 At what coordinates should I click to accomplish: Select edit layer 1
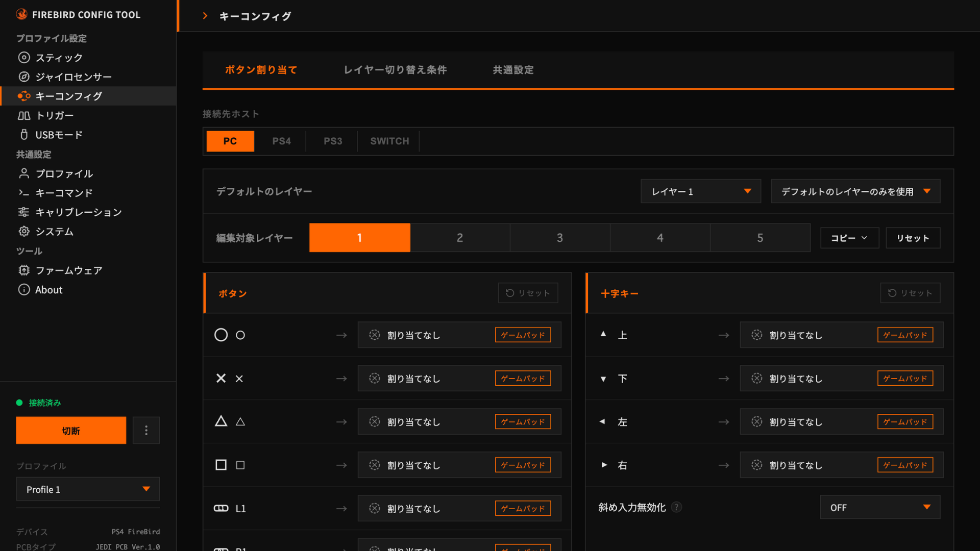[359, 238]
